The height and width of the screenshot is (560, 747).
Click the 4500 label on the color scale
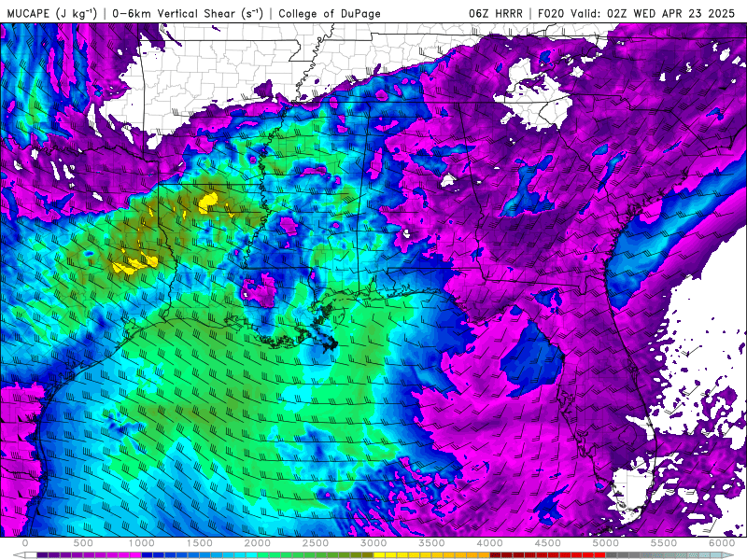[548, 543]
